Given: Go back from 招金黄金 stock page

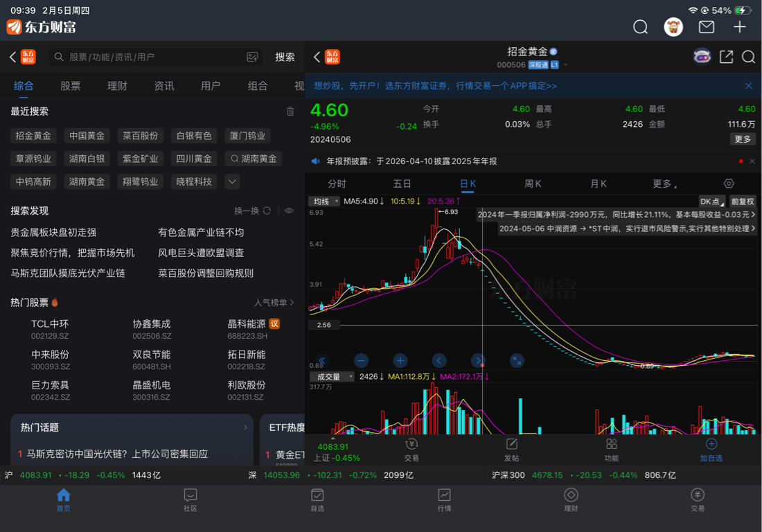Looking at the screenshot, I should pyautogui.click(x=317, y=57).
